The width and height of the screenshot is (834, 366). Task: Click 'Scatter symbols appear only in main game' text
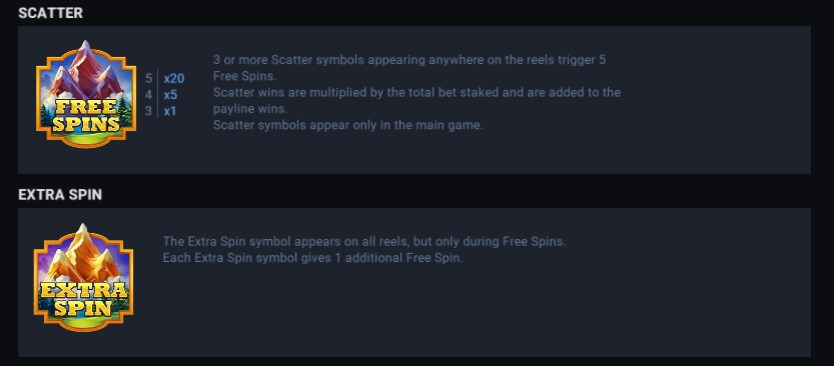(348, 126)
